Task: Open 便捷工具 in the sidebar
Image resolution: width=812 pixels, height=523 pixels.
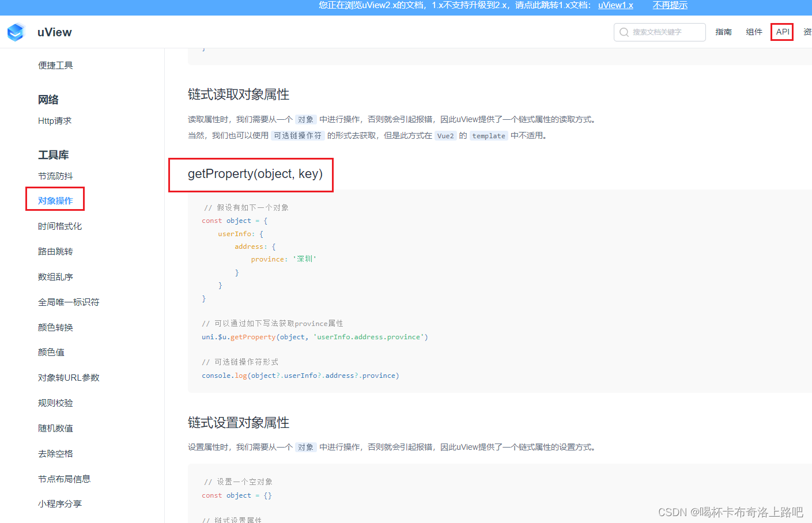Action: click(x=55, y=65)
